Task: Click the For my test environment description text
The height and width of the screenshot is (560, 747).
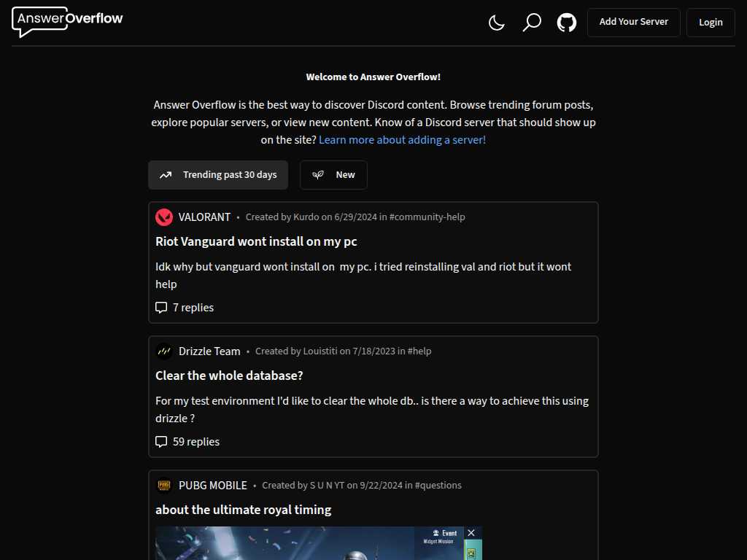Action: click(x=372, y=410)
